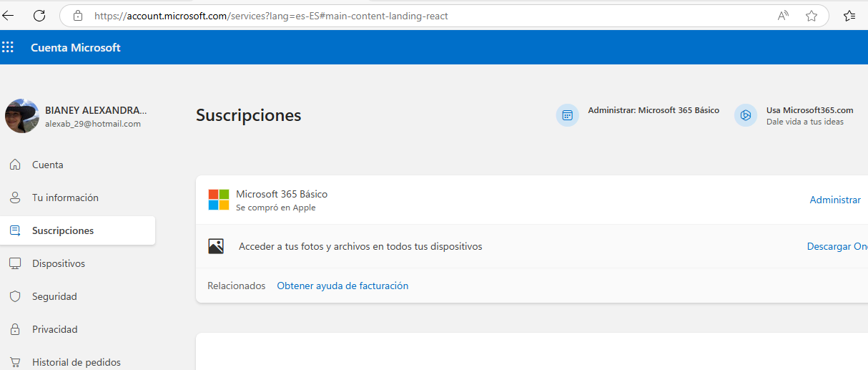Click Administrar link for Microsoft 365 Básico row

click(835, 200)
